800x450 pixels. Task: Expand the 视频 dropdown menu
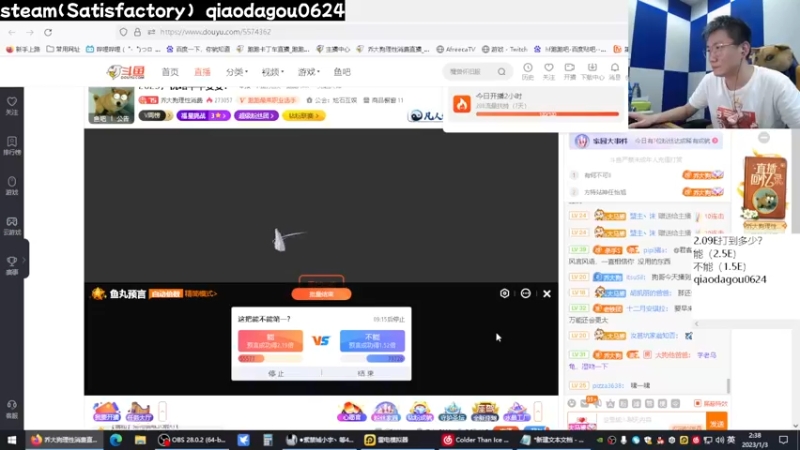[272, 72]
